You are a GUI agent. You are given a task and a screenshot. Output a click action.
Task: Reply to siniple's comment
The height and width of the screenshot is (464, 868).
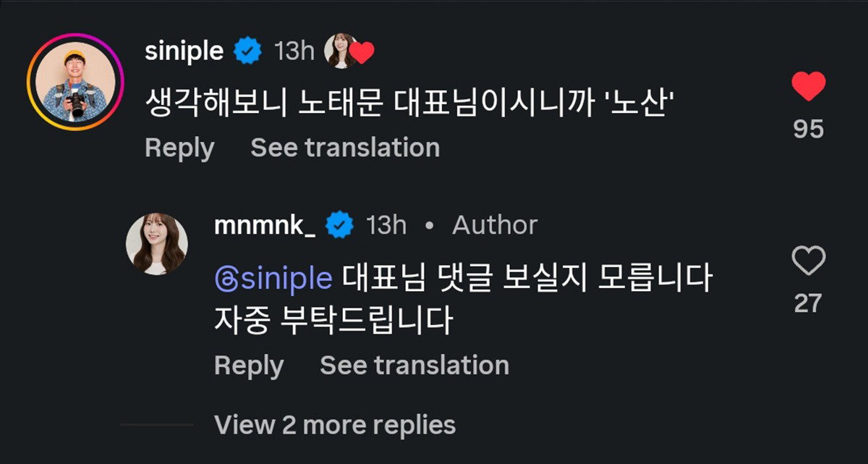(179, 148)
